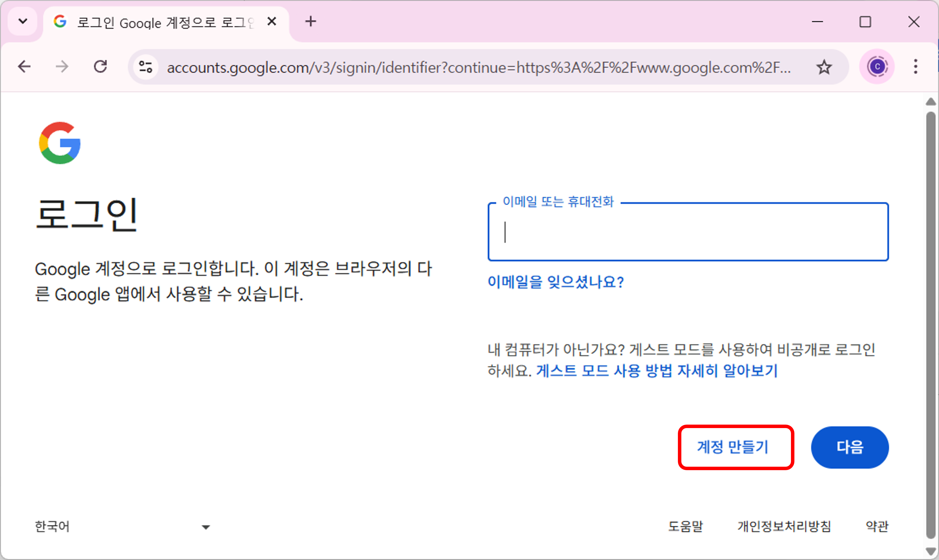Reload the current page

(x=101, y=67)
